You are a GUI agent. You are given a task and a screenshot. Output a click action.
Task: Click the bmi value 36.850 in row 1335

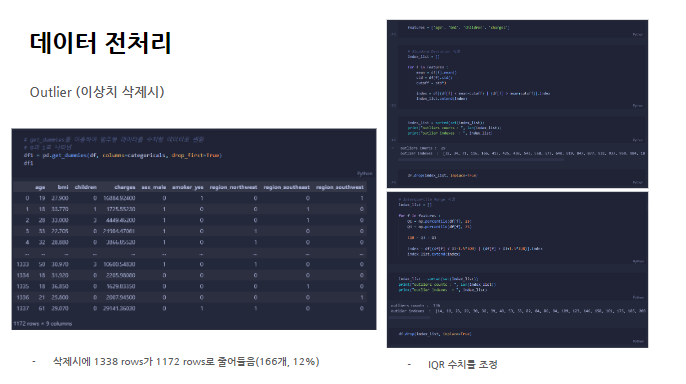60,286
